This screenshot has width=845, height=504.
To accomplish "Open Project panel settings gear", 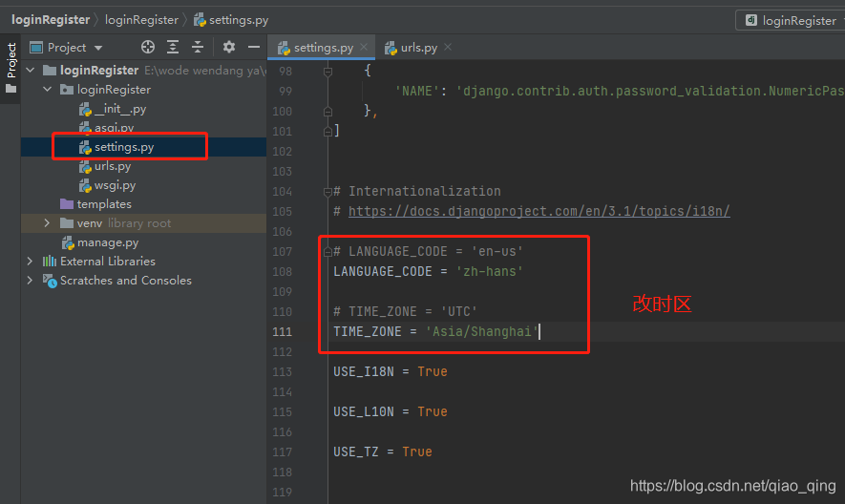I will (229, 48).
